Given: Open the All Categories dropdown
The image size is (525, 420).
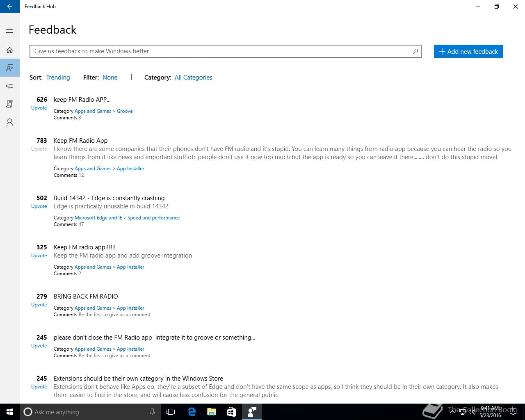Looking at the screenshot, I should click(x=194, y=78).
